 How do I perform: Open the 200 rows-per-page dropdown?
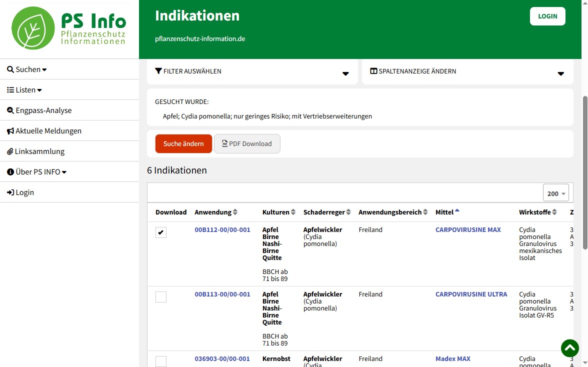555,193
